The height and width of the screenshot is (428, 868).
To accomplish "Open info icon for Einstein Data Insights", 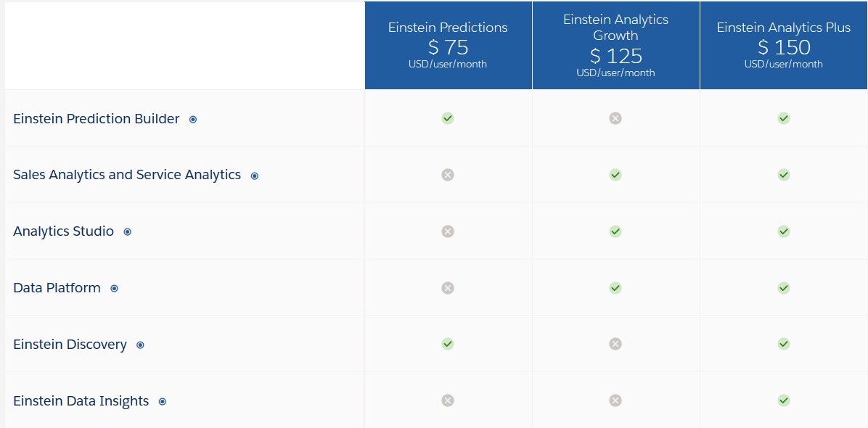I will tap(163, 402).
